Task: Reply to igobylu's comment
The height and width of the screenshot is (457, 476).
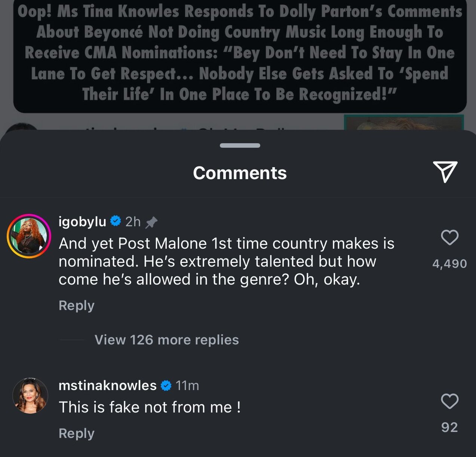Action: 77,306
